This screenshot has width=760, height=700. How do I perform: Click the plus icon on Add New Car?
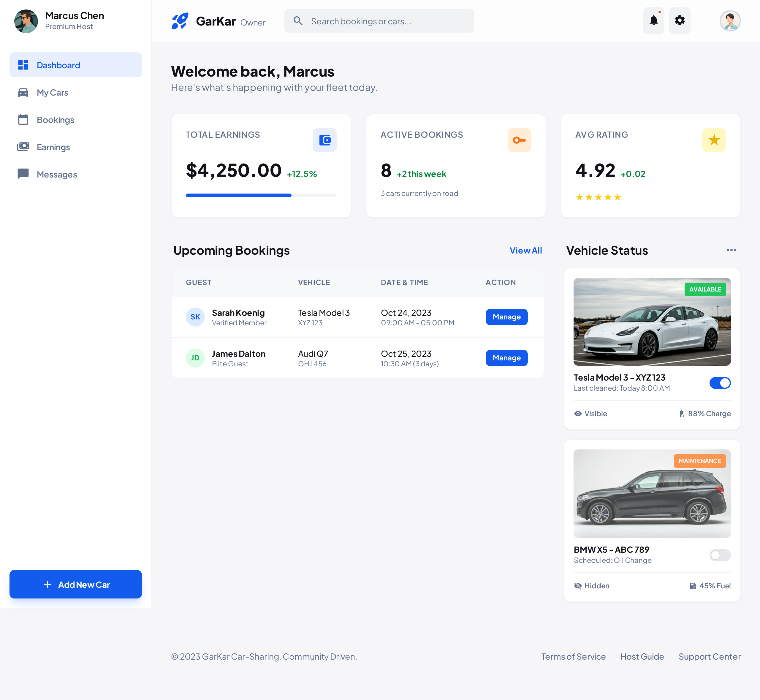pos(47,585)
